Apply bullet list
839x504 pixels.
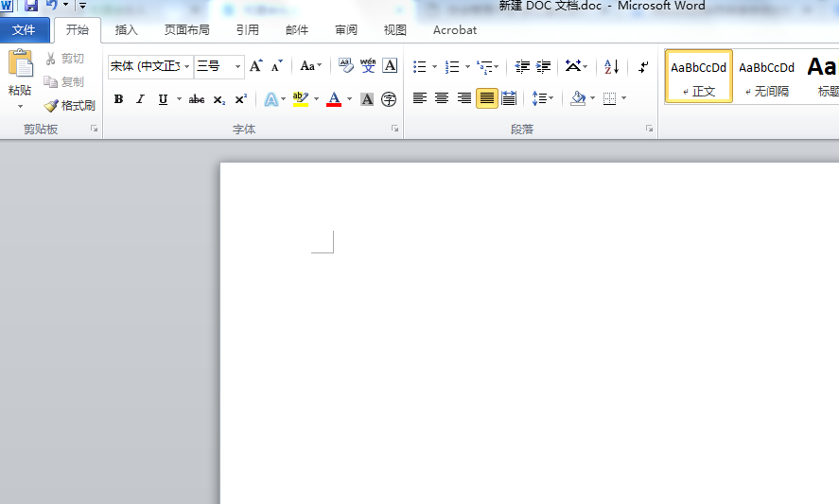[x=420, y=66]
